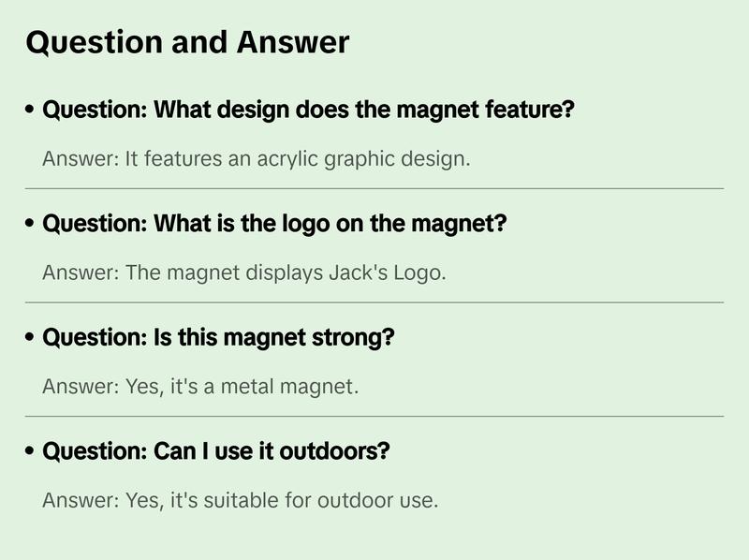Click the bullet beside the magnet design question

pyautogui.click(x=31, y=111)
